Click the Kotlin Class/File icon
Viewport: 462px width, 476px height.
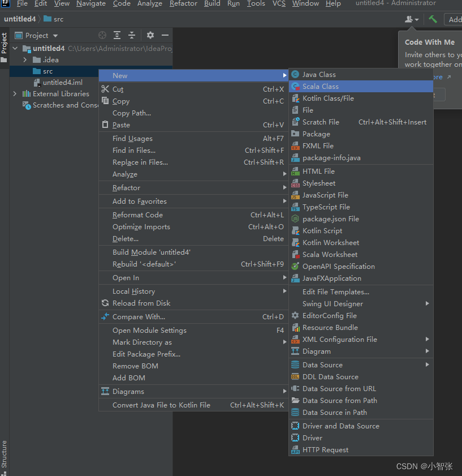pos(295,98)
